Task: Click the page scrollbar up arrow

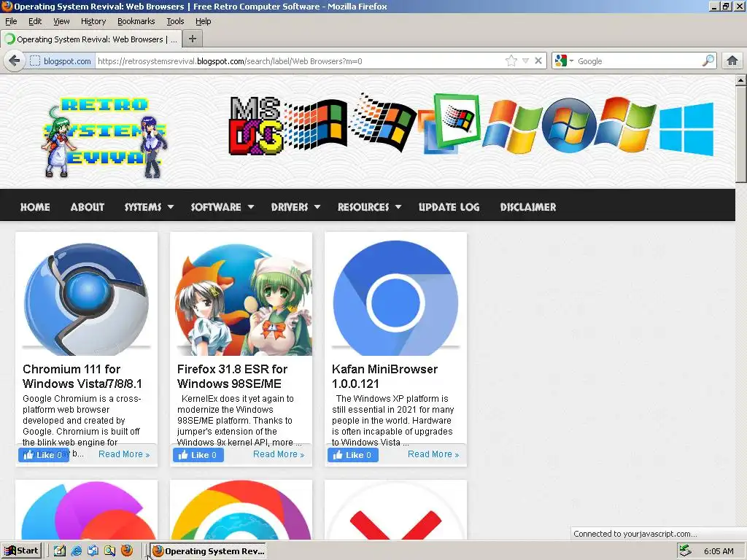Action: coord(741,80)
